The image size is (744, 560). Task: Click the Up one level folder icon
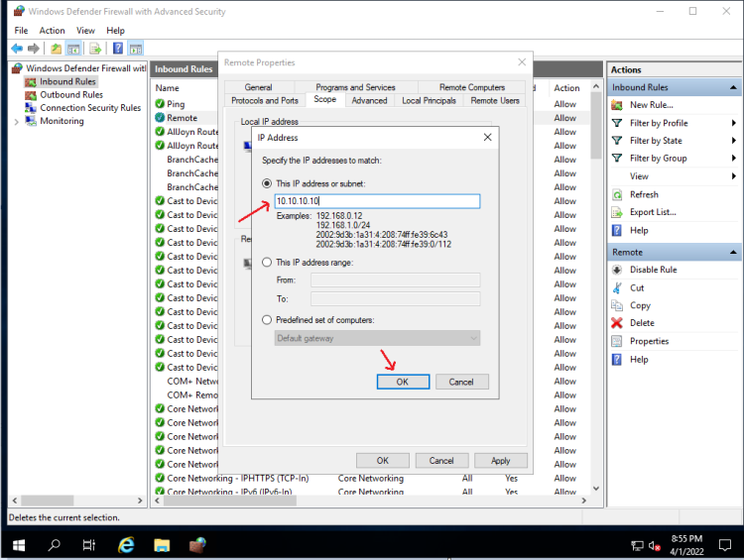(56, 49)
